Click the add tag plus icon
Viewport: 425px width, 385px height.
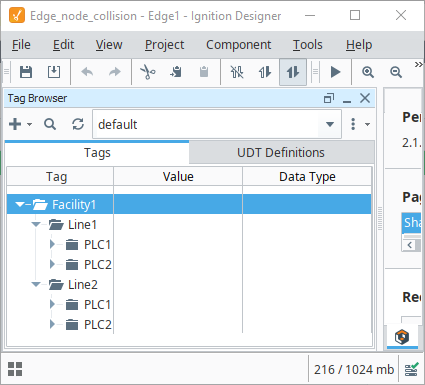pyautogui.click(x=15, y=124)
